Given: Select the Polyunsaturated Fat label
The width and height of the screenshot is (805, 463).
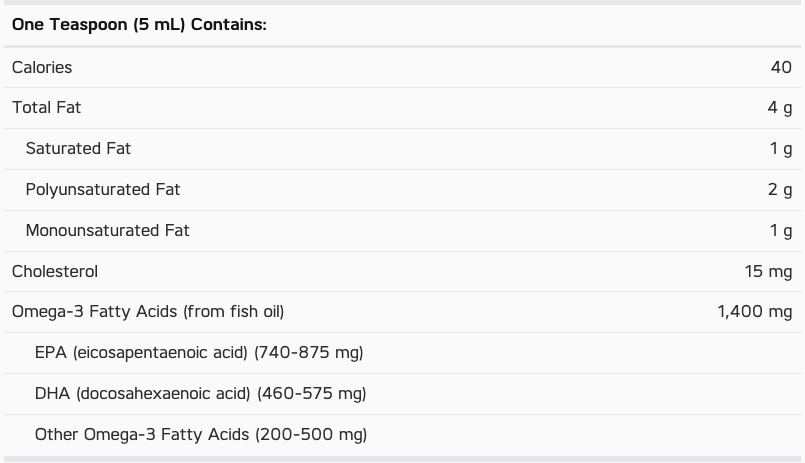Looking at the screenshot, I should [x=103, y=190].
